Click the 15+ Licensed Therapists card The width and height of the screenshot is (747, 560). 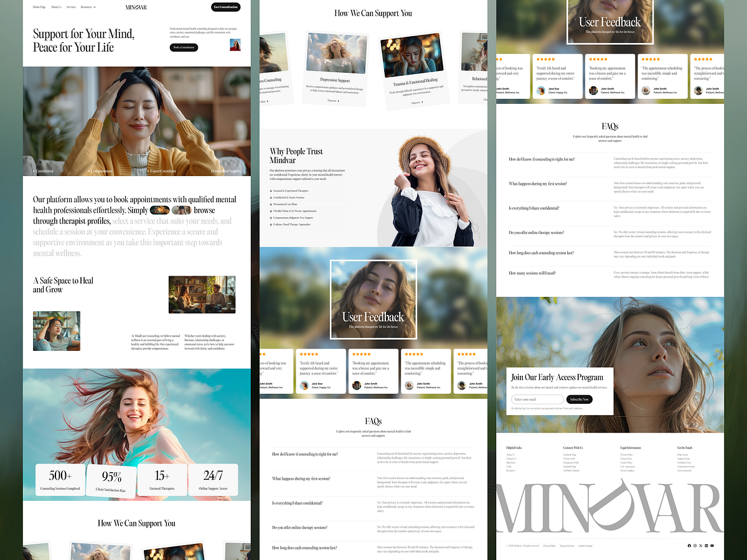(x=162, y=480)
